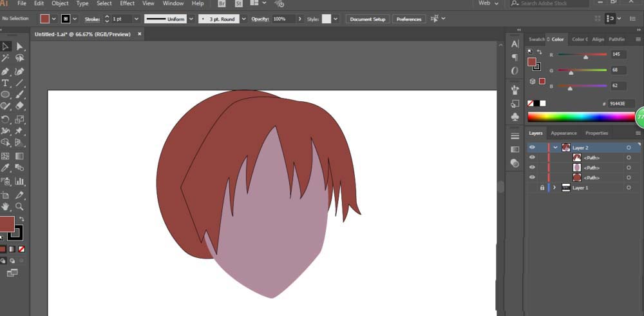This screenshot has height=316, width=644.
Task: Collapse the Layer 2 contents
Action: (556, 147)
